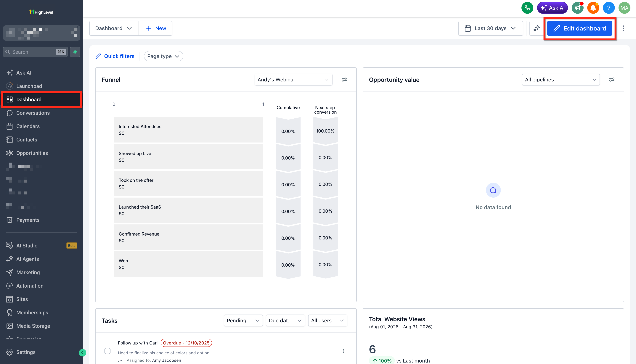Open Payments in the sidebar
Image resolution: width=636 pixels, height=364 pixels.
[x=41, y=220]
